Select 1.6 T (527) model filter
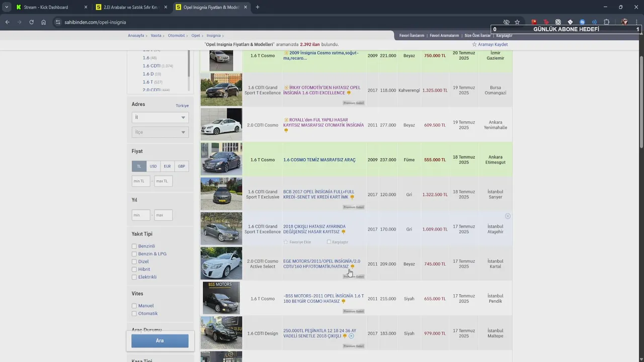Viewport: 644px width, 362px height. click(152, 82)
